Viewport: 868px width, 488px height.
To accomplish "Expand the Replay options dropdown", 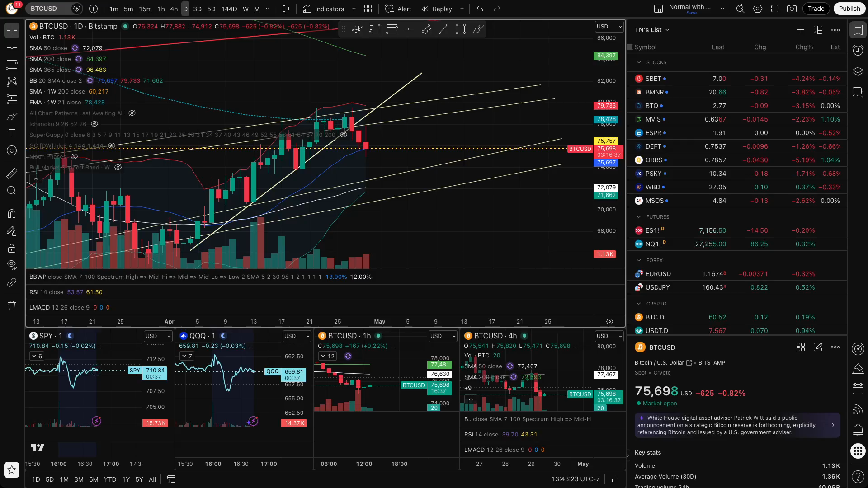I will coord(462,9).
